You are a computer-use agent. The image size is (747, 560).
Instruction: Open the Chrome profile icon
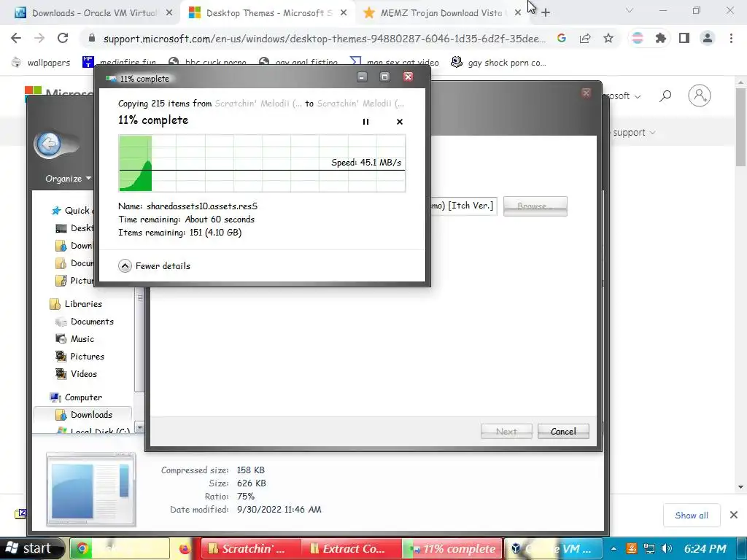click(x=708, y=38)
